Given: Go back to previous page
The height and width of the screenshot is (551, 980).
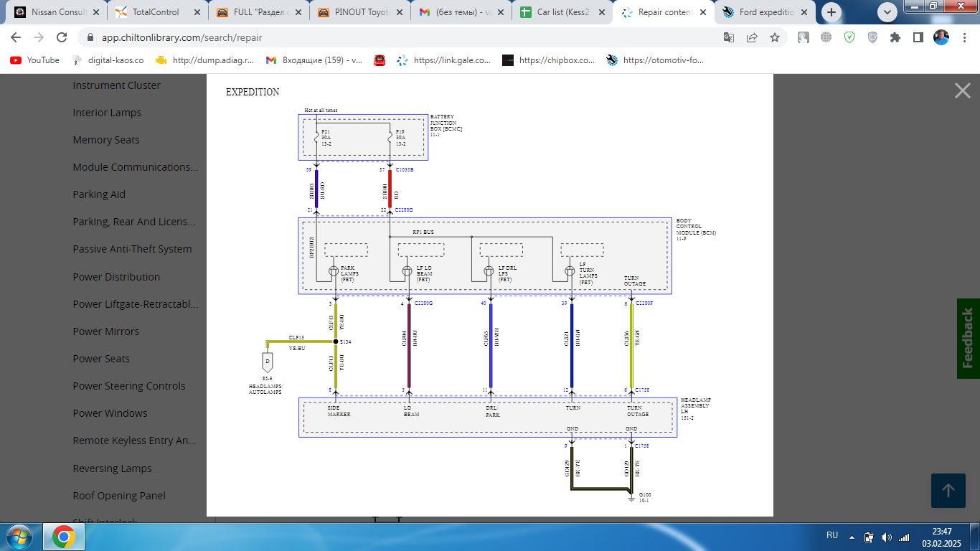Looking at the screenshot, I should pyautogui.click(x=16, y=37).
